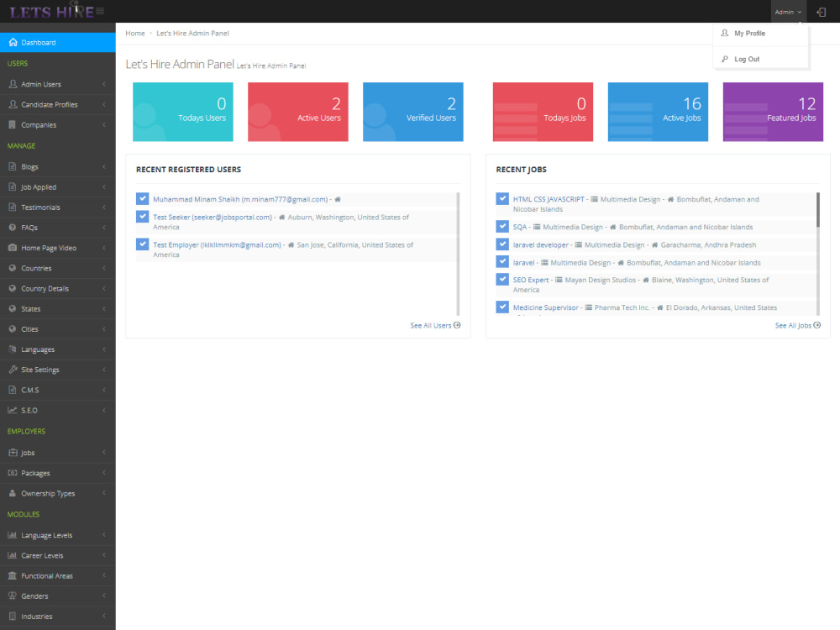
Task: Click the purple Featured Jobs tile
Action: click(x=773, y=112)
